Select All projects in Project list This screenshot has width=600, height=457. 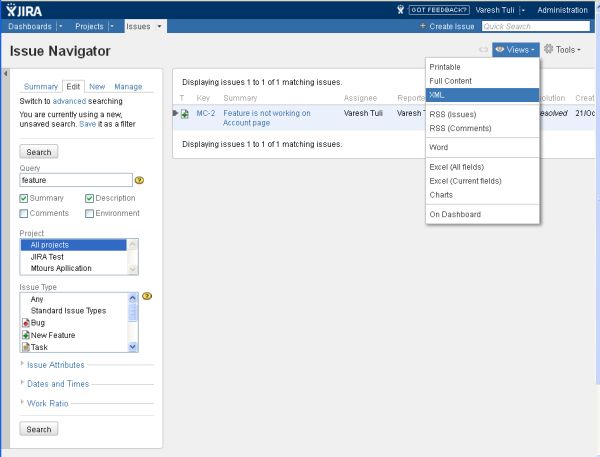click(73, 245)
